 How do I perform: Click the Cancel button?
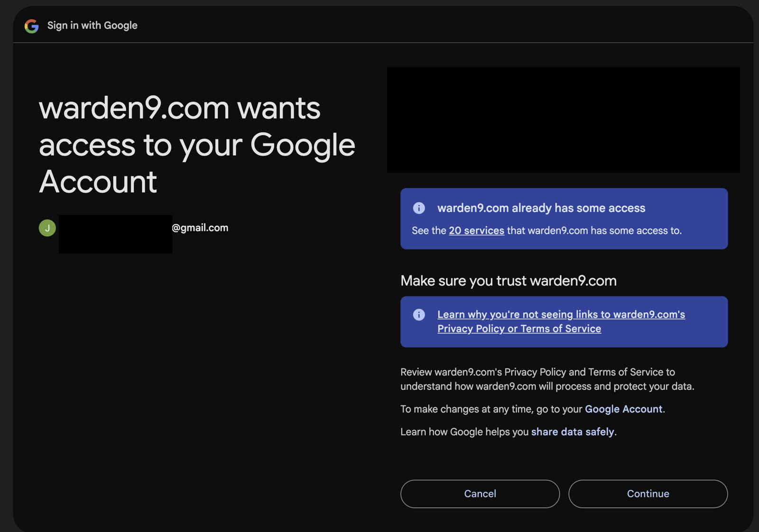point(480,494)
